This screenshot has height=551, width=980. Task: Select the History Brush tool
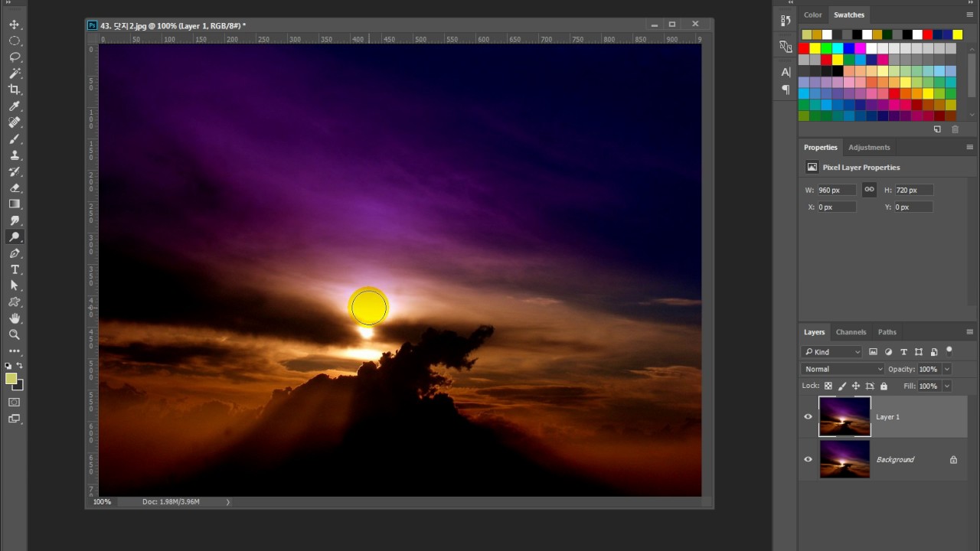(15, 171)
